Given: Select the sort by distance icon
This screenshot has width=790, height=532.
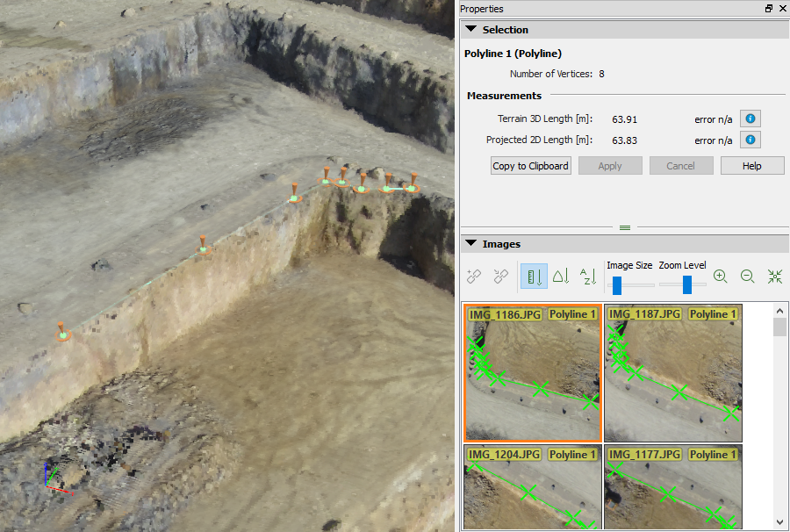Looking at the screenshot, I should click(533, 276).
